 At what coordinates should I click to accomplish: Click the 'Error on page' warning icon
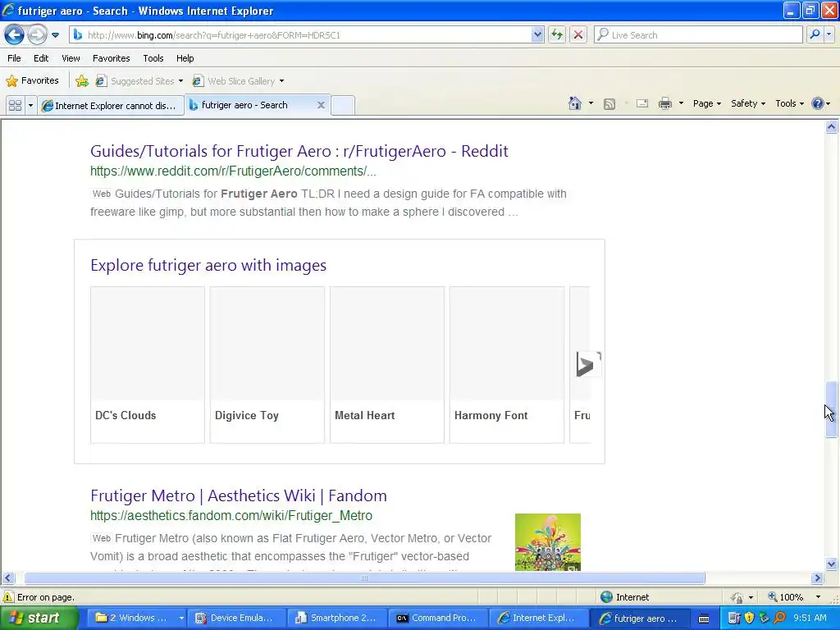8,597
